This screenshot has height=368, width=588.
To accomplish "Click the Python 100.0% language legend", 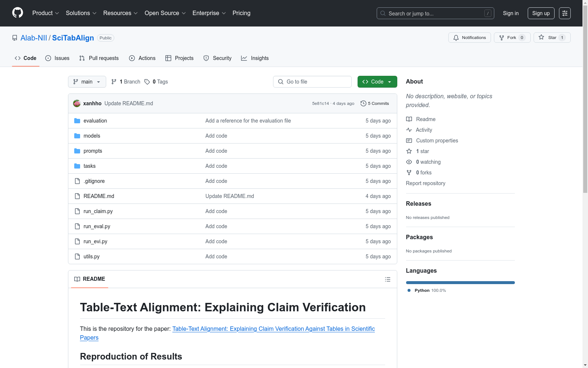I will pyautogui.click(x=427, y=290).
